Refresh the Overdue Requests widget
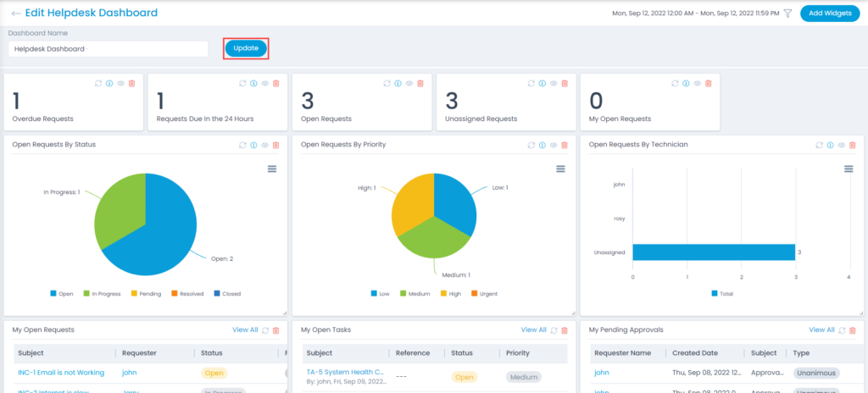 [x=98, y=84]
